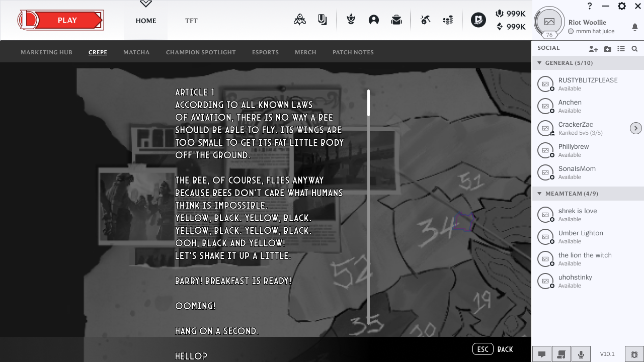Screen dimensions: 644x362
Task: Open the Collection briefcase icon
Action: point(396,20)
